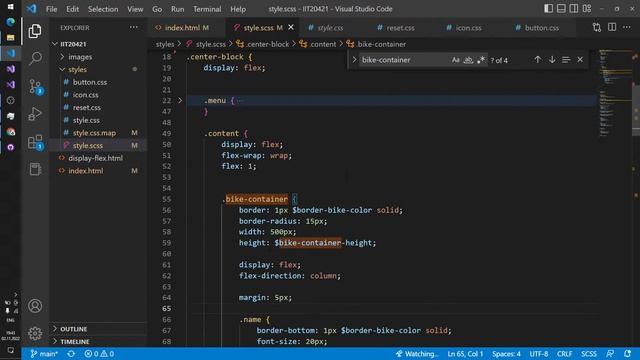Screen dimensions: 640x360
Task: Open Run and Debug view
Action: coord(35,114)
